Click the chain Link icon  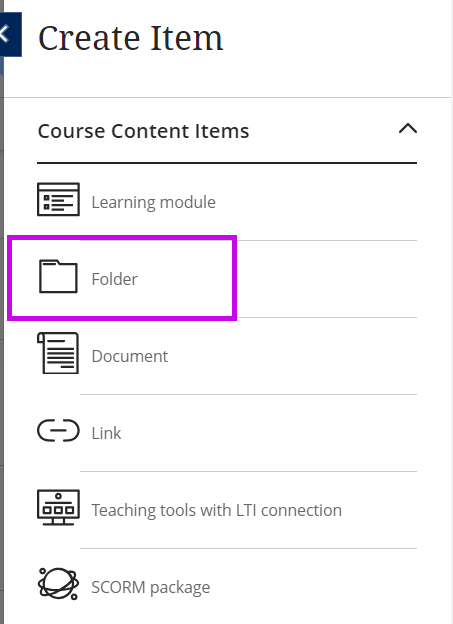click(58, 430)
